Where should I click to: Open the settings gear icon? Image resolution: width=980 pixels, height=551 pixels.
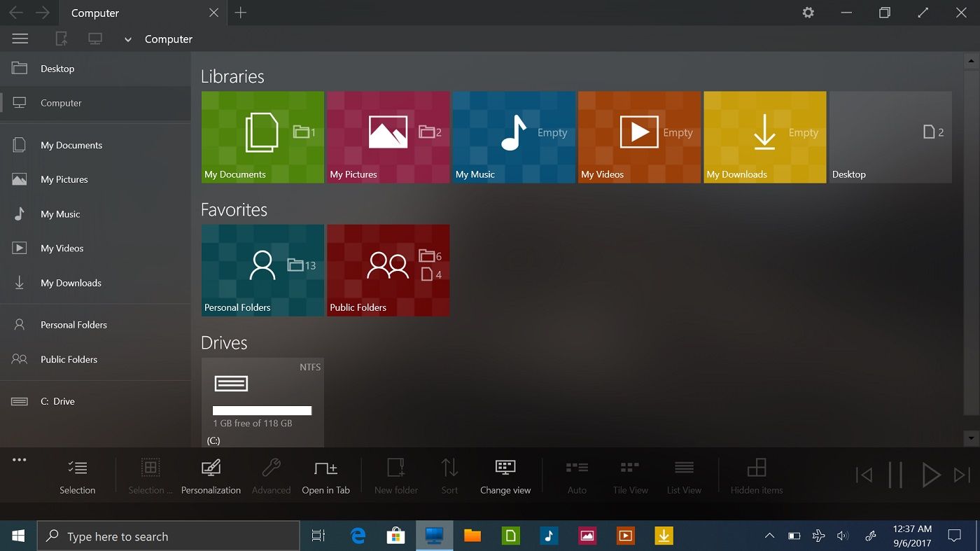coord(808,13)
